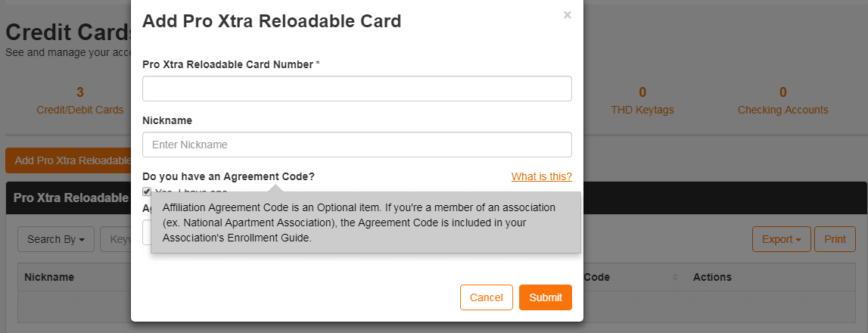Sort by the Nickname column header
This screenshot has height=333, width=868.
click(x=49, y=277)
